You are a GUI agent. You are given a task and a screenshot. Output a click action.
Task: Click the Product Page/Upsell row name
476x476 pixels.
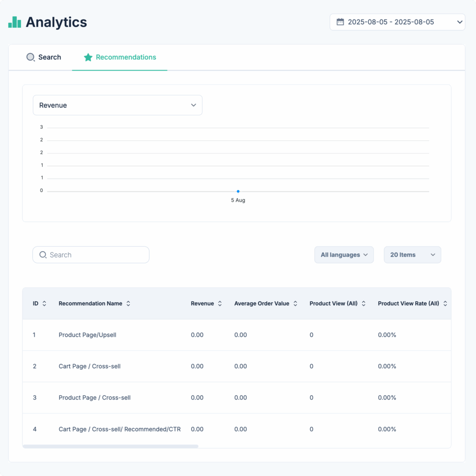point(87,335)
